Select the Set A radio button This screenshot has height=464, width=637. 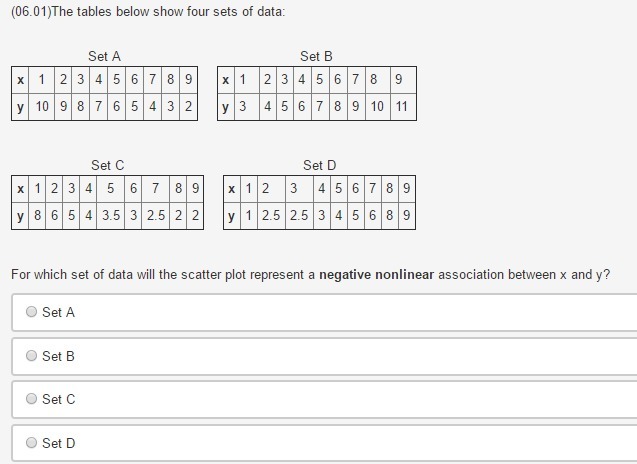click(32, 312)
